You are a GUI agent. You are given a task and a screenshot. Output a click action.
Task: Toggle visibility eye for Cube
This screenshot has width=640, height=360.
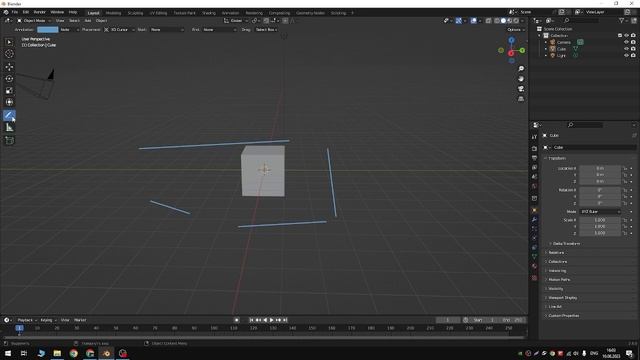[x=627, y=49]
